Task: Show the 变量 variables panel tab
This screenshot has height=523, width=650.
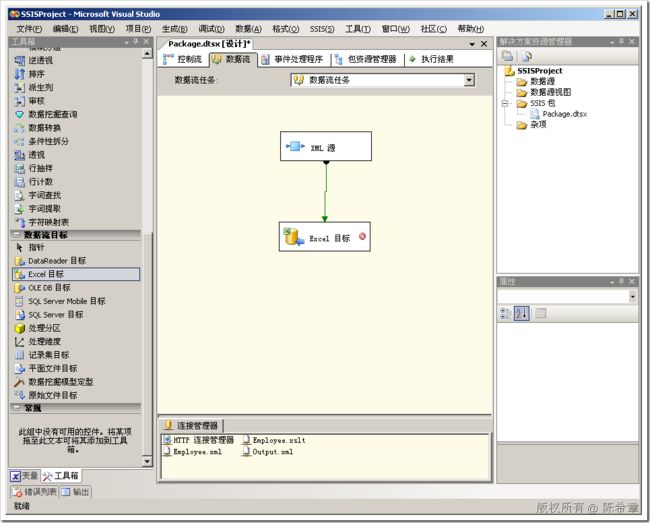Action: point(24,476)
